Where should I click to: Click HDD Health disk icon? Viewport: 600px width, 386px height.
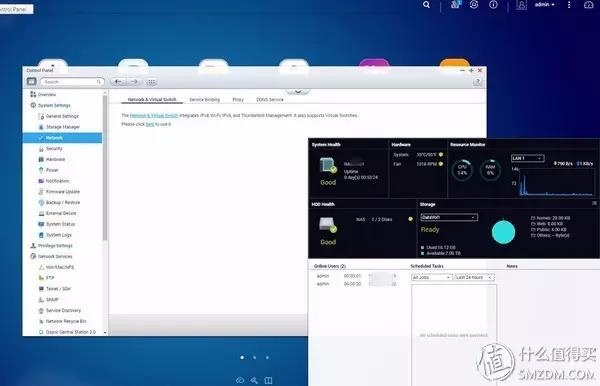(x=328, y=225)
